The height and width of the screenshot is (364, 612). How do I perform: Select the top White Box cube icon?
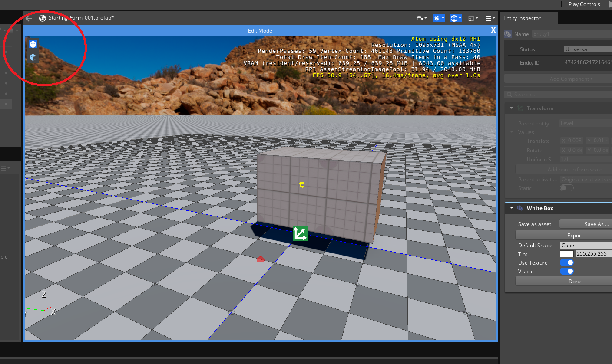click(x=33, y=44)
